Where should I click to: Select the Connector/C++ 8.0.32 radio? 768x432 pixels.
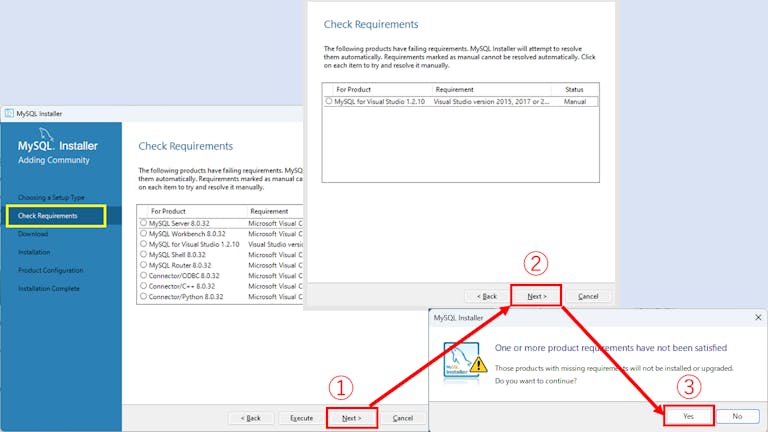[144, 286]
